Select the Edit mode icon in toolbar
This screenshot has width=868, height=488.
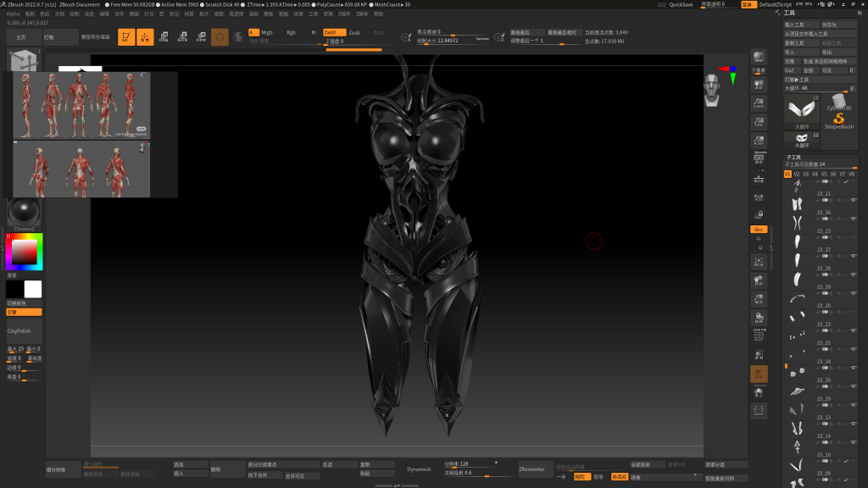(x=125, y=36)
